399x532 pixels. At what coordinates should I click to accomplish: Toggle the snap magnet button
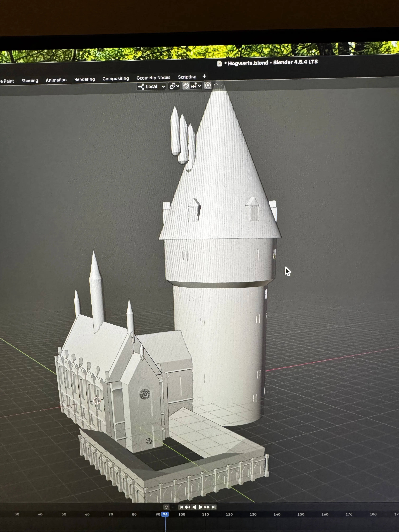point(186,86)
